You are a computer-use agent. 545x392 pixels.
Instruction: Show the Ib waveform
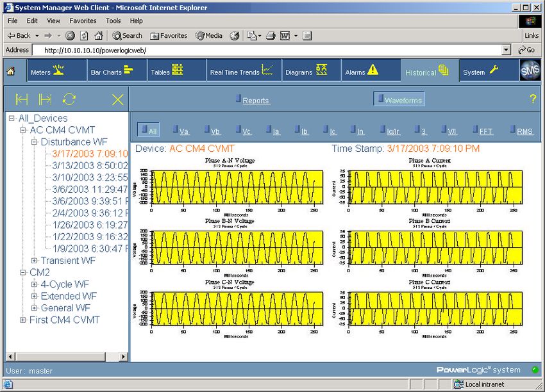(301, 131)
